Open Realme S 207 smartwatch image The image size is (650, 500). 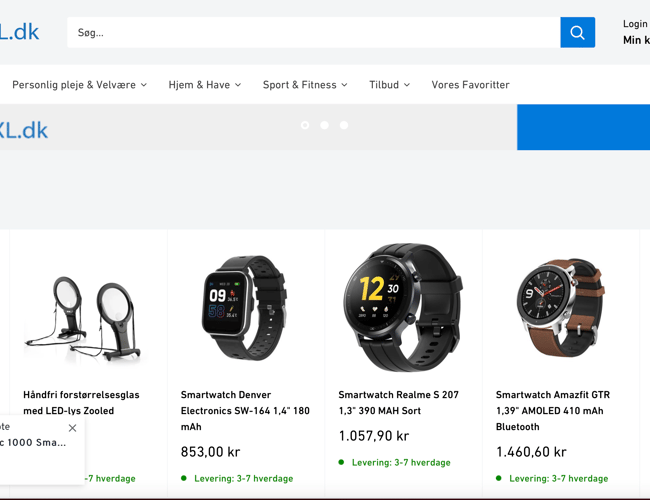(403, 307)
